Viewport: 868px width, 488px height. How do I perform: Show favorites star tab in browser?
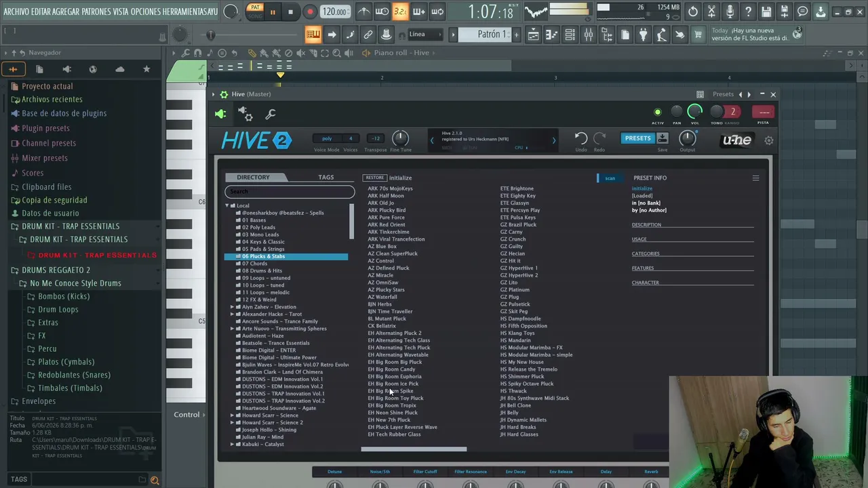point(146,69)
